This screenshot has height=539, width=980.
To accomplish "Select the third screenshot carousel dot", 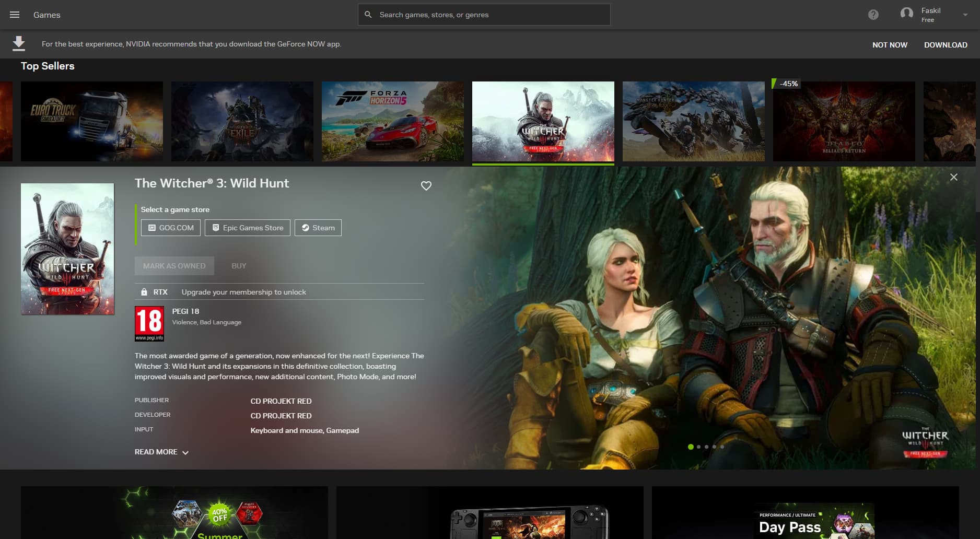I will click(x=706, y=447).
